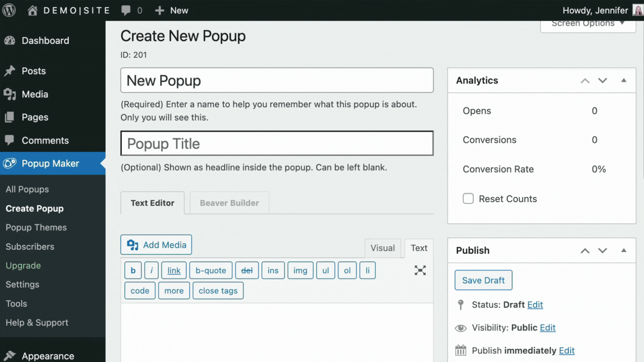Edit the Visibility setting
This screenshot has width=644, height=362.
pyautogui.click(x=548, y=327)
